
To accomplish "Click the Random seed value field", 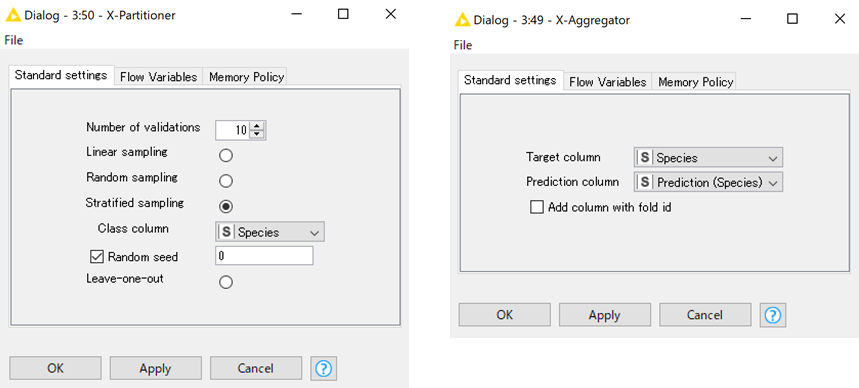I will coord(264,256).
